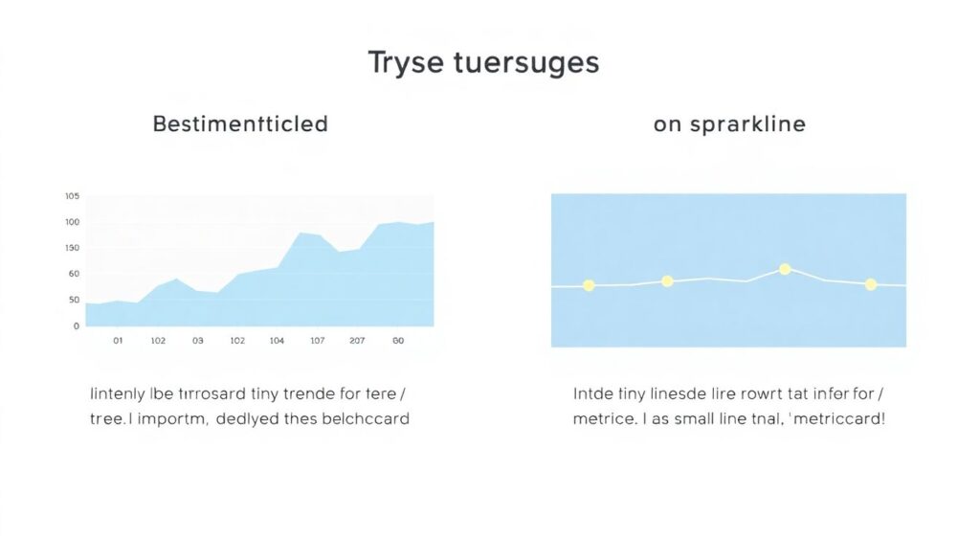Screen dimensions: 980x560
Task: Select the "50" y-axis label
Action: (x=74, y=300)
